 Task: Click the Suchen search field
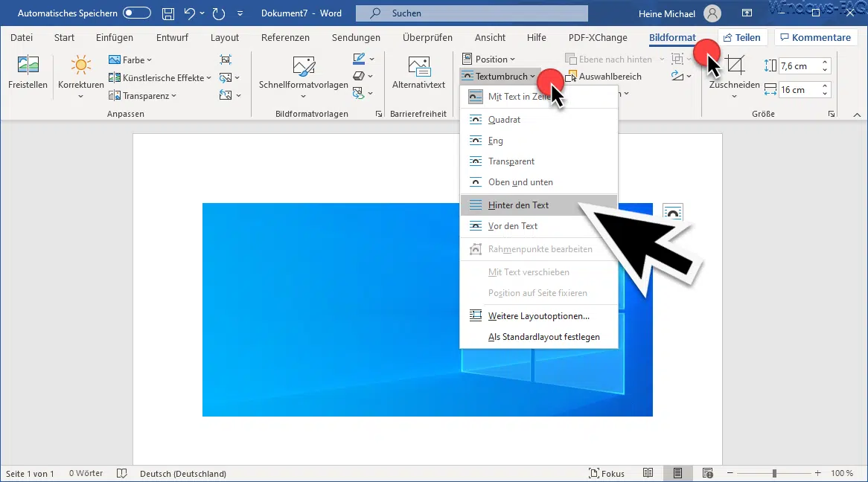pos(472,13)
